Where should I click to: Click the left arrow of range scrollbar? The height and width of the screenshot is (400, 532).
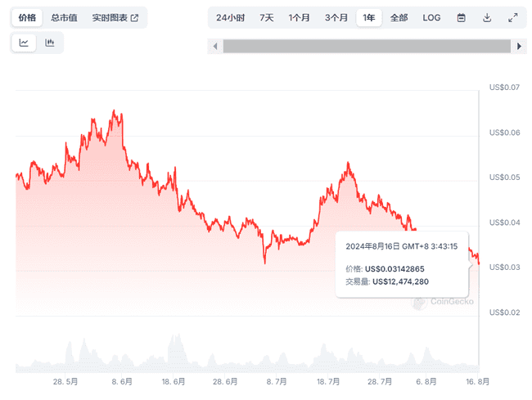coord(215,47)
